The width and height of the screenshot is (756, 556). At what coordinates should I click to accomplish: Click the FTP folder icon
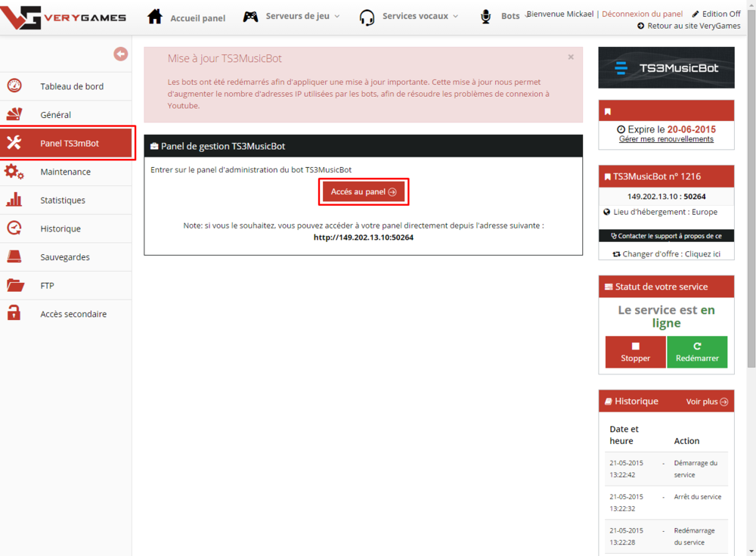pos(14,286)
